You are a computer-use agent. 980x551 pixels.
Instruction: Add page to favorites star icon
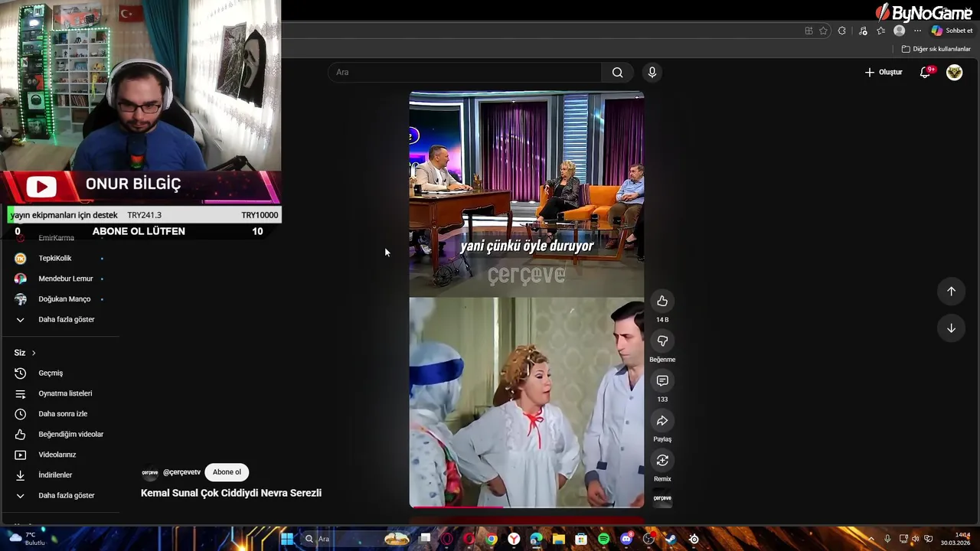tap(824, 31)
